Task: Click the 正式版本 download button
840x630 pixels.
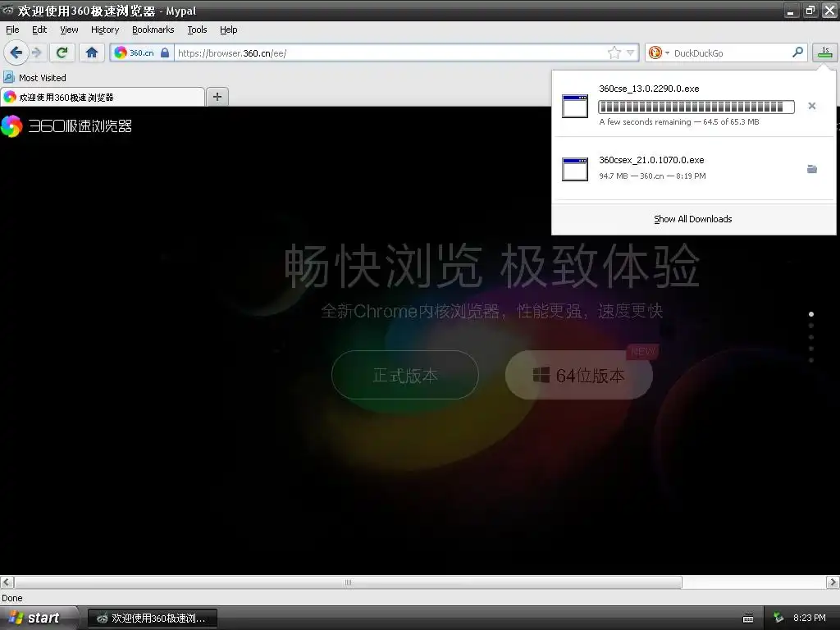Action: coord(405,374)
